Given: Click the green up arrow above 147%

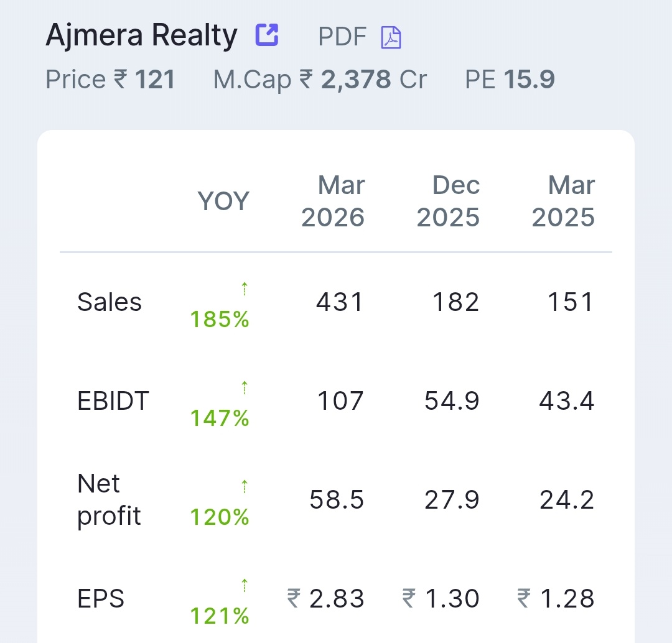Looking at the screenshot, I should coord(245,387).
